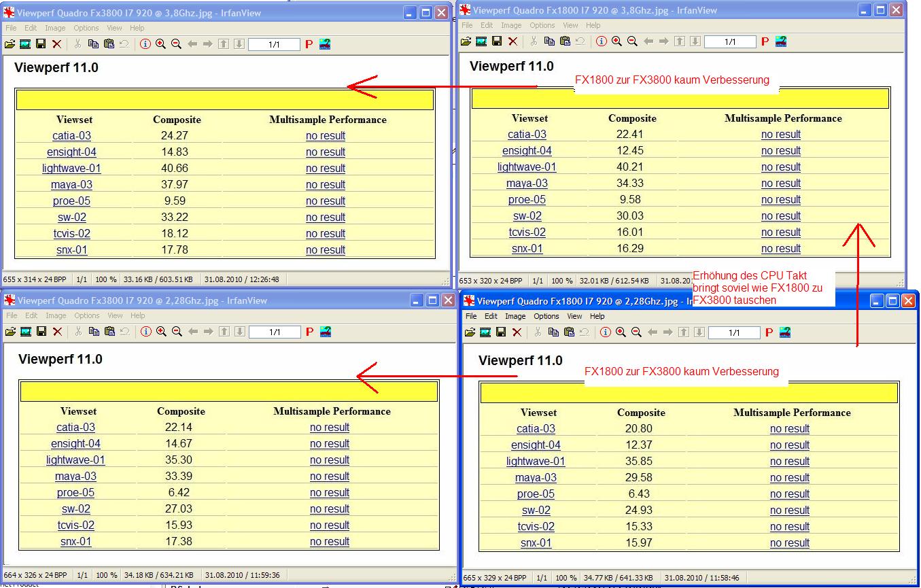Click red P settings icon in Fx3800 2,28Ghz window

tap(309, 332)
